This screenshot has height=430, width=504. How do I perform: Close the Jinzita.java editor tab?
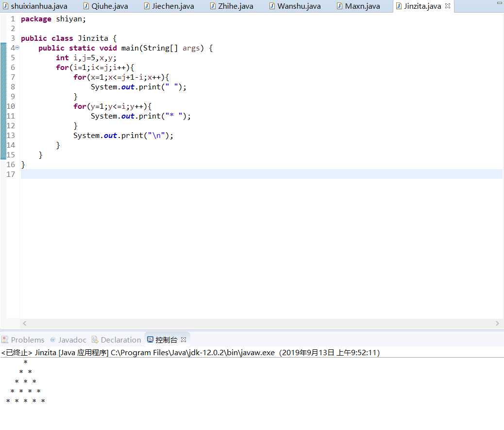tap(447, 6)
